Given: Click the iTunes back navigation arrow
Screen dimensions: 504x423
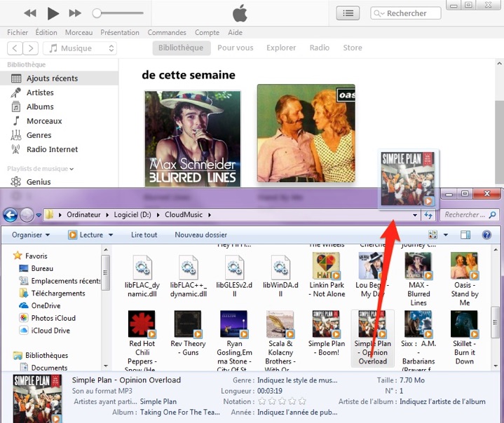Looking at the screenshot, I should coord(15,48).
